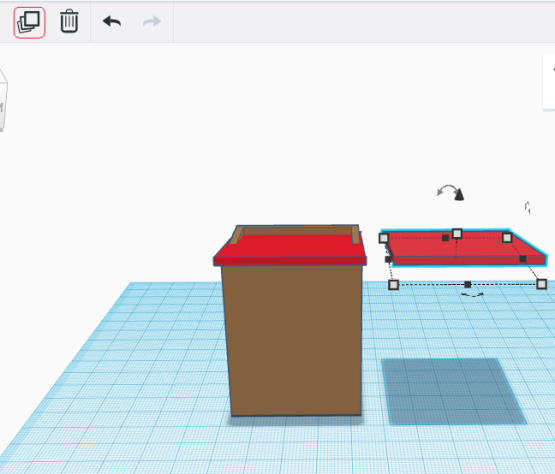Click the black lift cone above the lid
Screen dimensions: 555x474
click(x=459, y=195)
